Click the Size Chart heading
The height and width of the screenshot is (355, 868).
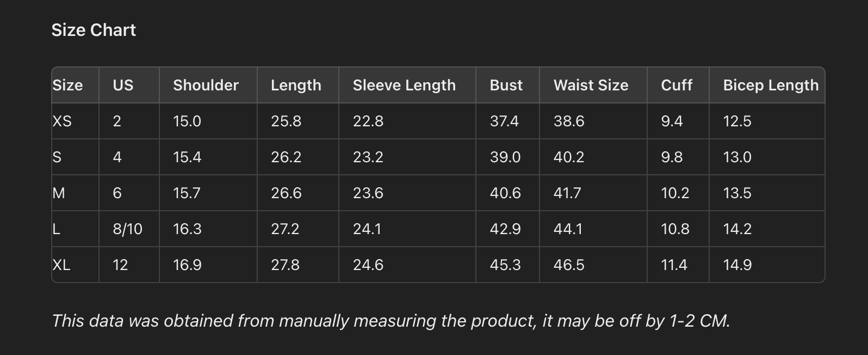tap(94, 30)
